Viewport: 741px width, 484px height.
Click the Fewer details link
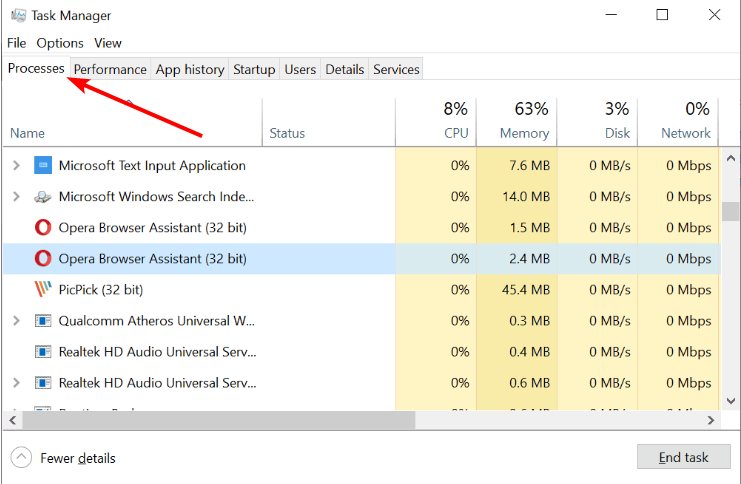point(78,458)
